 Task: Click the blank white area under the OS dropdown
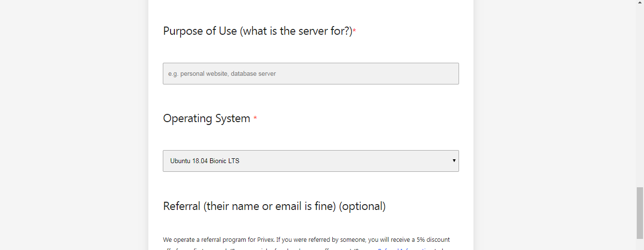coord(311,185)
